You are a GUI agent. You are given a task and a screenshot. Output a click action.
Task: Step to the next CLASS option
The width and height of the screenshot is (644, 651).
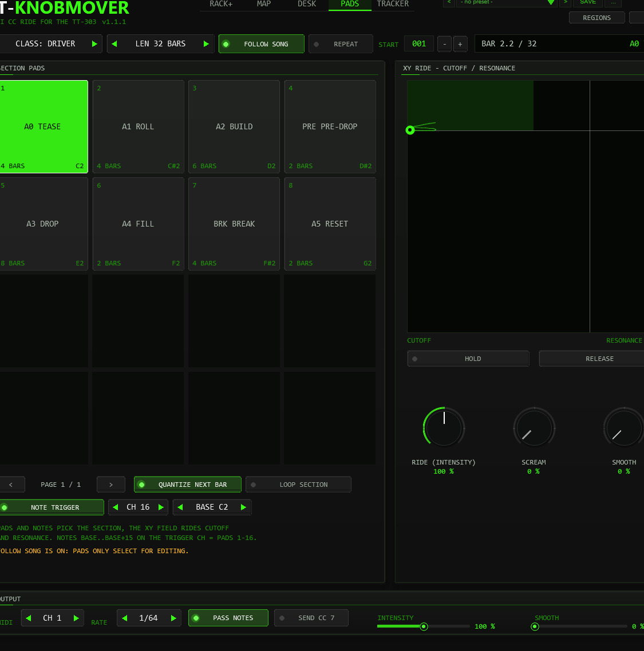click(x=94, y=44)
